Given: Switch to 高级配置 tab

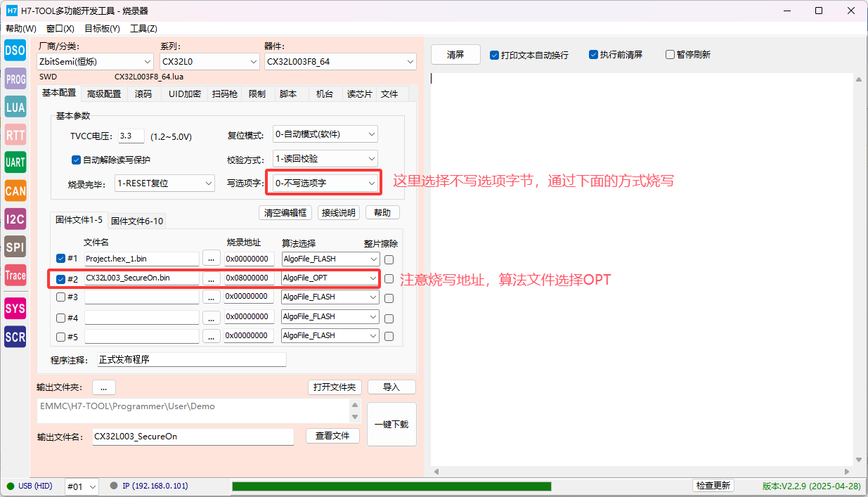Looking at the screenshot, I should tap(104, 94).
